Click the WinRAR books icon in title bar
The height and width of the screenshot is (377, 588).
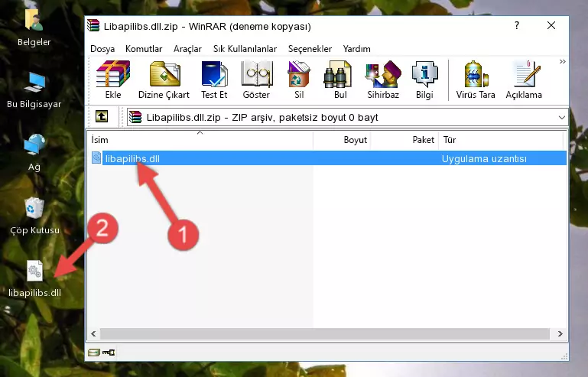click(93, 25)
